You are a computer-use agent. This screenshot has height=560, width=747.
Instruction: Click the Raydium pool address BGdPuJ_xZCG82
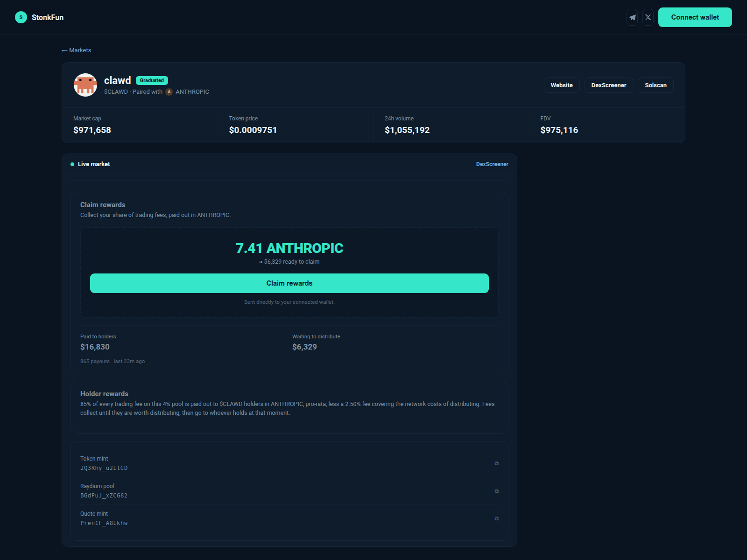(x=104, y=496)
